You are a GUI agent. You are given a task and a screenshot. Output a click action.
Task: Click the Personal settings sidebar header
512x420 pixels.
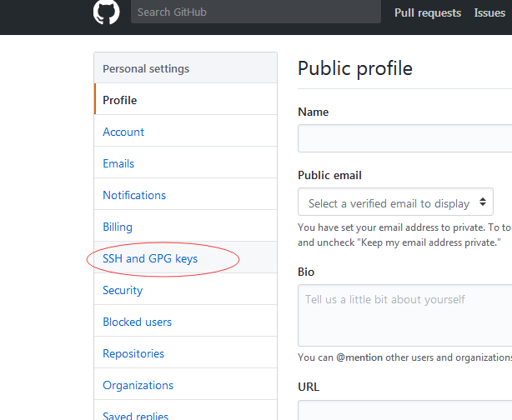pyautogui.click(x=146, y=68)
